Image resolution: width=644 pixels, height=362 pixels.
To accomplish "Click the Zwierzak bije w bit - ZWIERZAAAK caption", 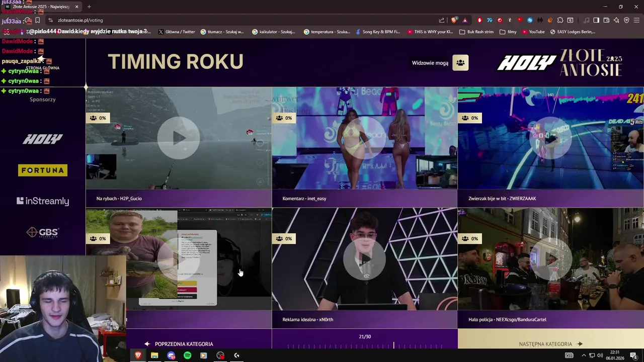I will click(x=502, y=199).
